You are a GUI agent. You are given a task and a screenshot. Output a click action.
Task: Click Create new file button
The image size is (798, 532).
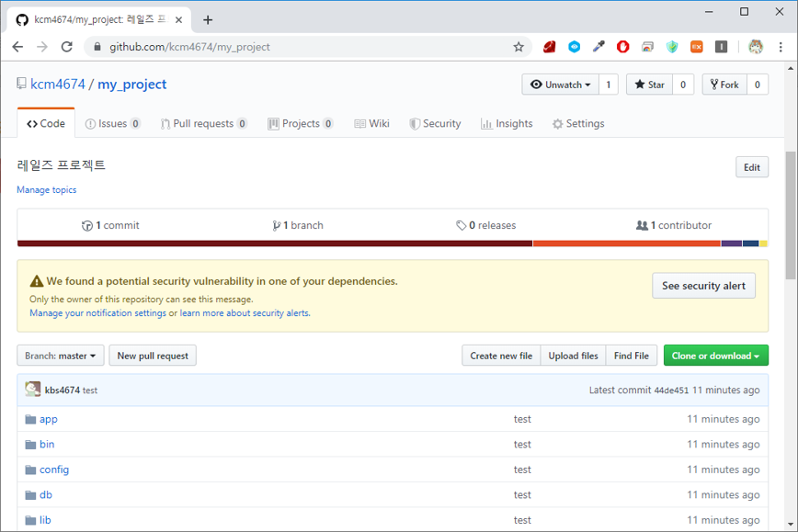tap(501, 356)
